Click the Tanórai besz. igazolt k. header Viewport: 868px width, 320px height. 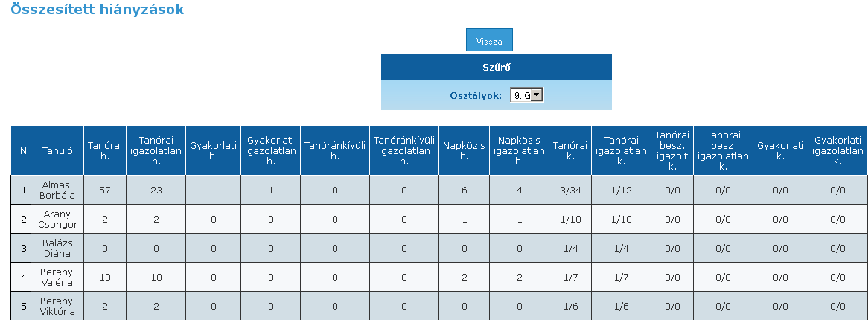(673, 150)
